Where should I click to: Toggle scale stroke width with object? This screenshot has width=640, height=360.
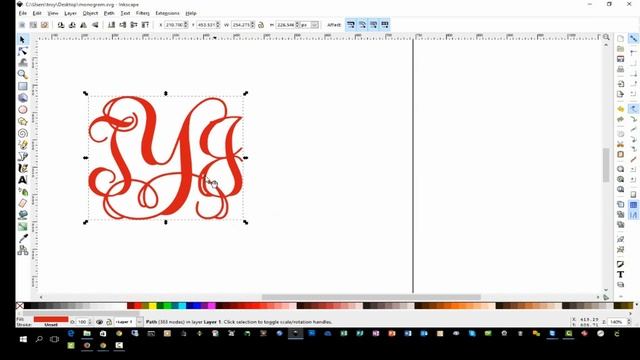coord(351,25)
